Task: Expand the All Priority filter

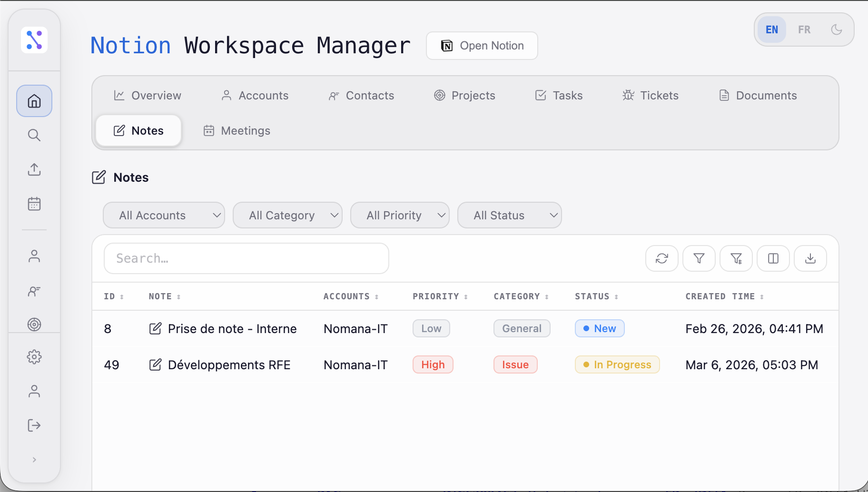Action: pyautogui.click(x=400, y=215)
